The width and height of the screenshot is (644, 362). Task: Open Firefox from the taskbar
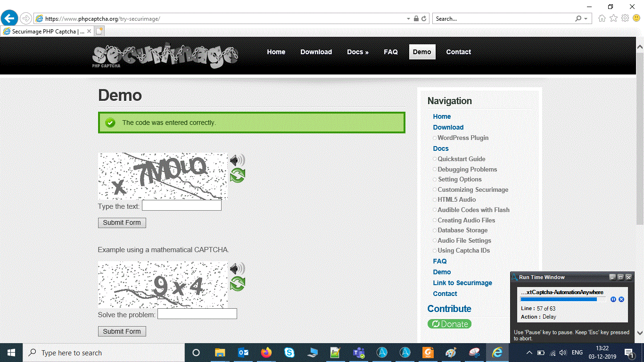[266, 353]
